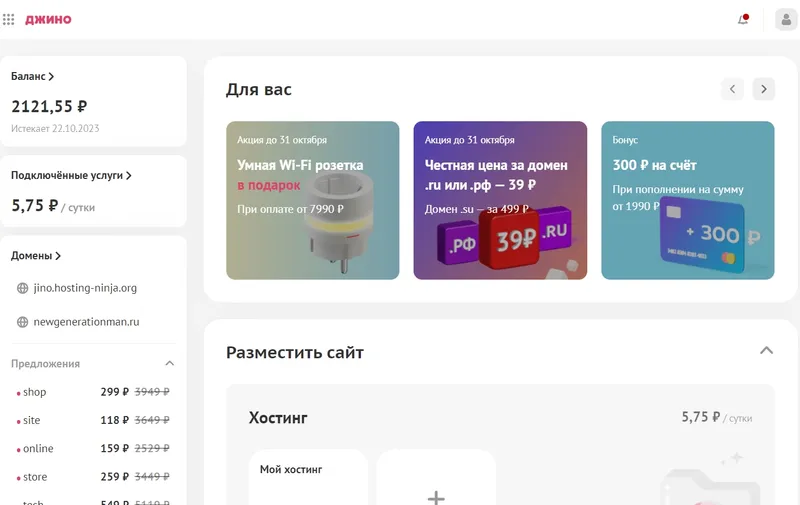
Task: Open Подключённые услуги page
Action: click(x=71, y=175)
